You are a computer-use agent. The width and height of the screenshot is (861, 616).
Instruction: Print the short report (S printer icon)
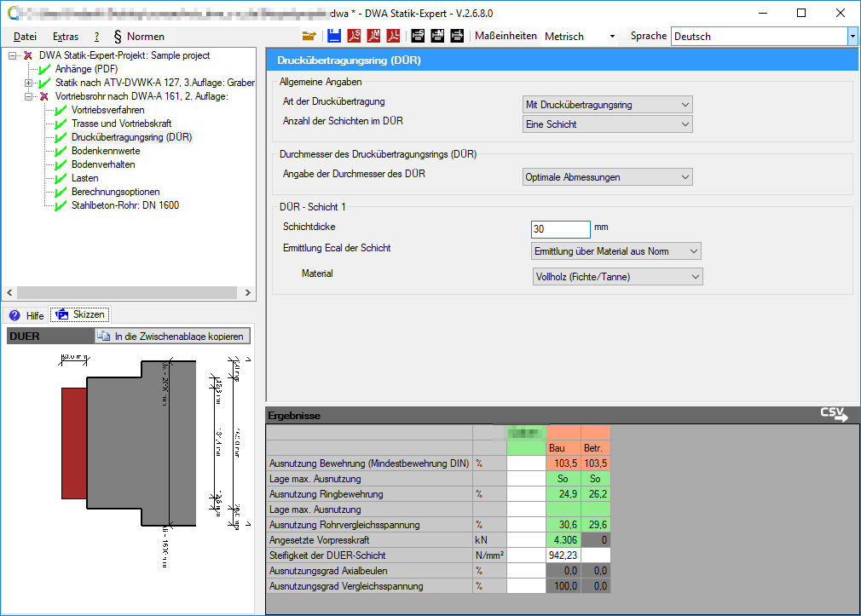(x=418, y=36)
